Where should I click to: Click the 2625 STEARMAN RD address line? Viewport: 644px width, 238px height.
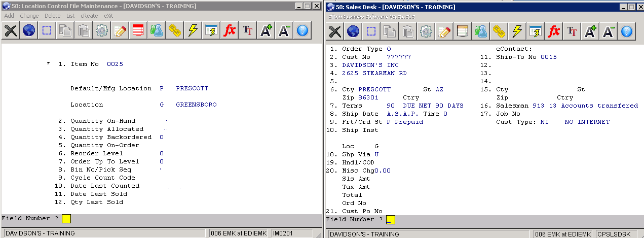coord(374,73)
